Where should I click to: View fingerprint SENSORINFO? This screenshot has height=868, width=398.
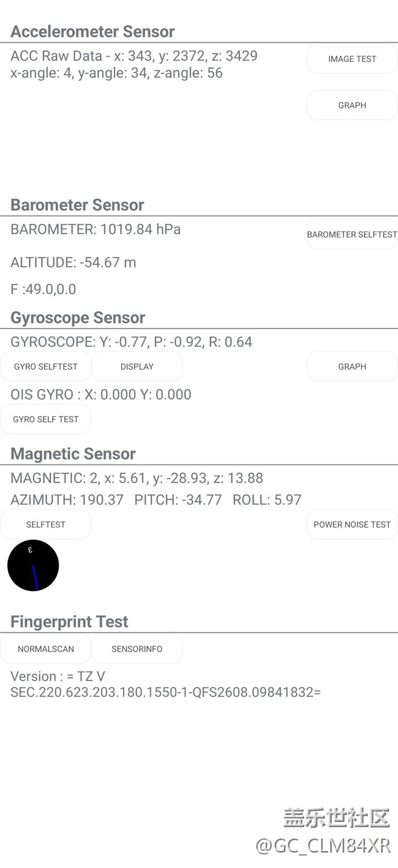(137, 649)
